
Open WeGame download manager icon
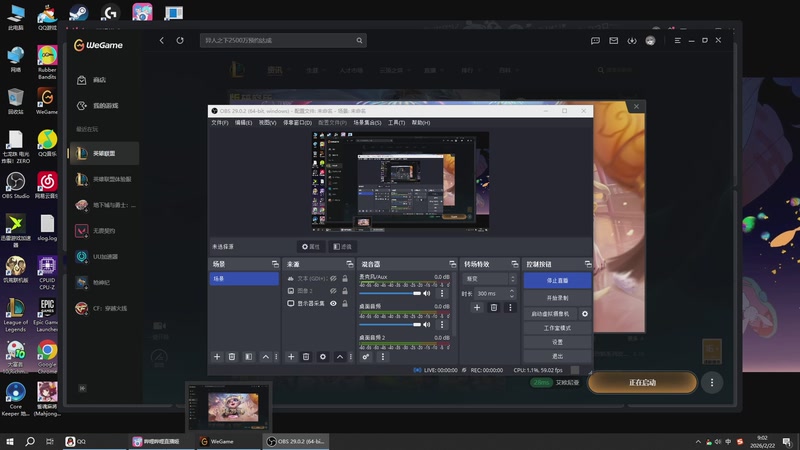[632, 40]
